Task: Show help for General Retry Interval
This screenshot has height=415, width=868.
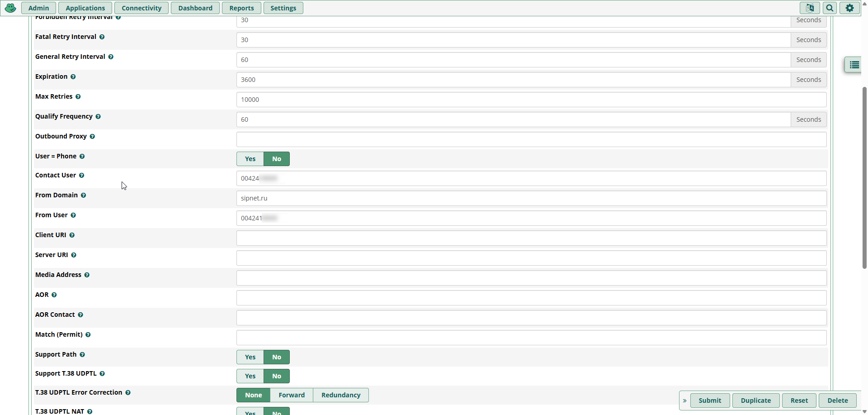Action: (111, 57)
